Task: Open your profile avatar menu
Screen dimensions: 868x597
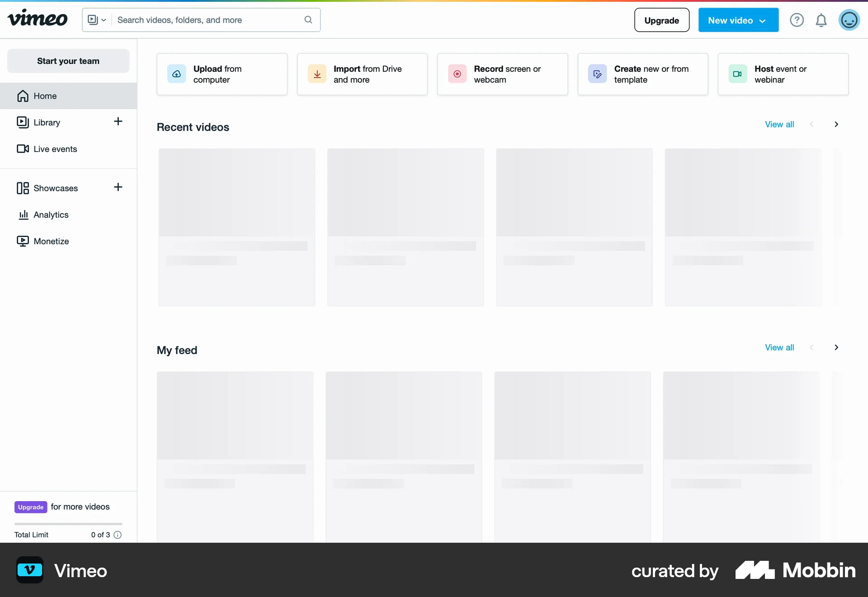Action: click(x=849, y=20)
